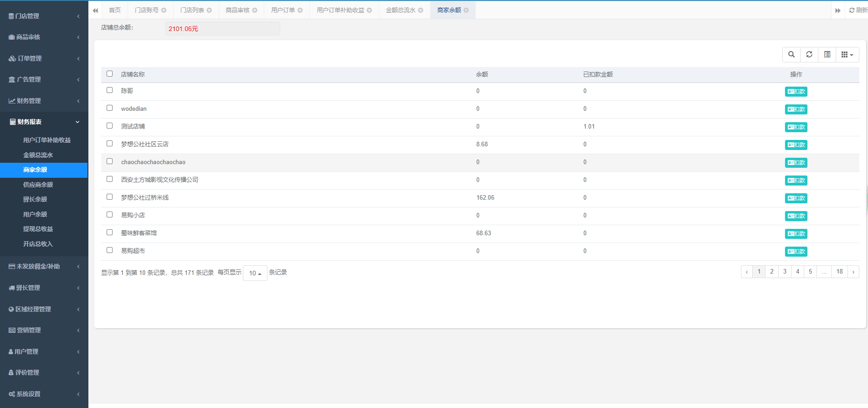Viewport: 868px width, 408px height.
Task: Go to page 2 of results
Action: pos(772,272)
